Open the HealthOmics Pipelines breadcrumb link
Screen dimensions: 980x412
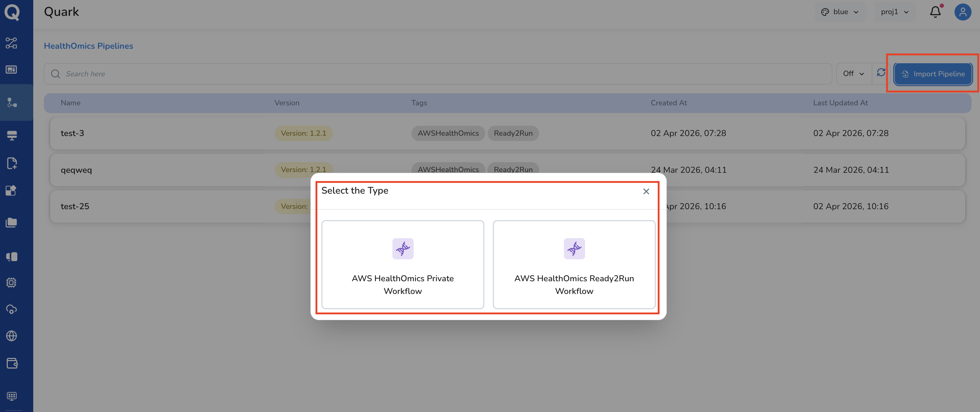pyautogui.click(x=88, y=46)
